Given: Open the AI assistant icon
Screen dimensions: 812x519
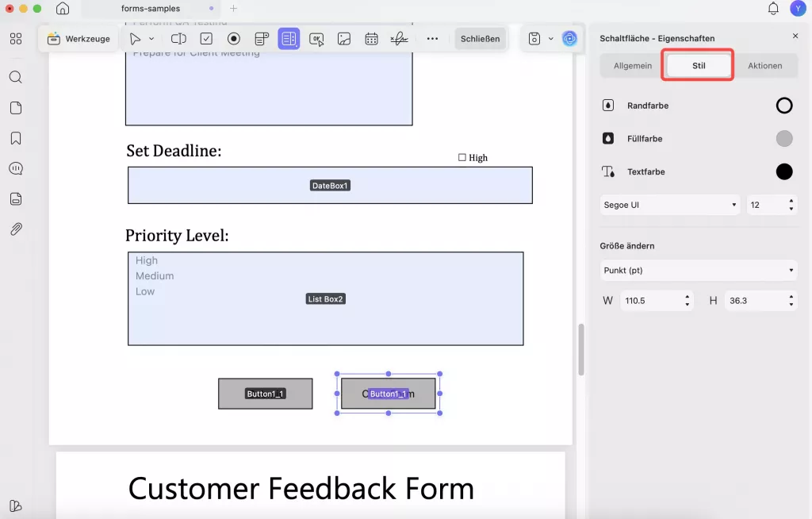Looking at the screenshot, I should (x=569, y=39).
